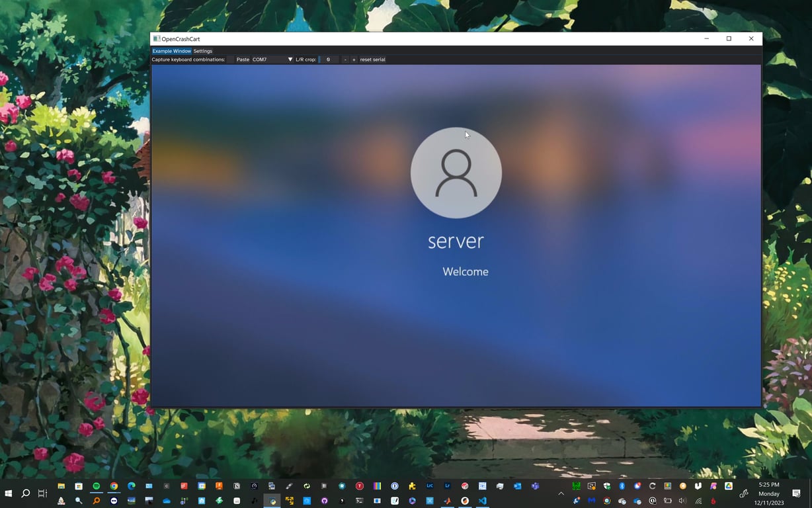812x508 pixels.
Task: Switch to the Settings tab
Action: 202,51
